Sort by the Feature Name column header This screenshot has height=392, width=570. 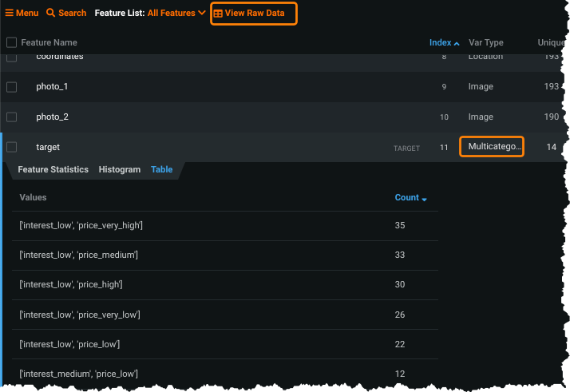tap(49, 42)
